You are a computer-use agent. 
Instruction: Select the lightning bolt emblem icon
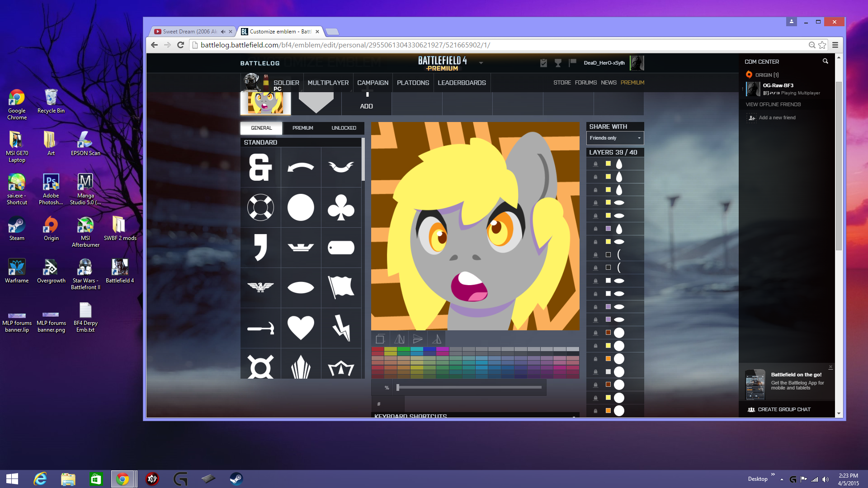coord(340,328)
